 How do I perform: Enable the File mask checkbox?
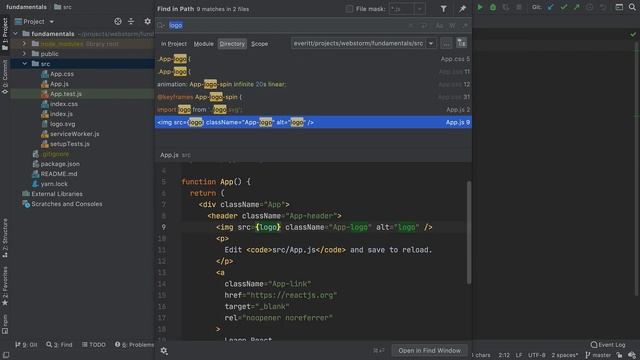349,9
